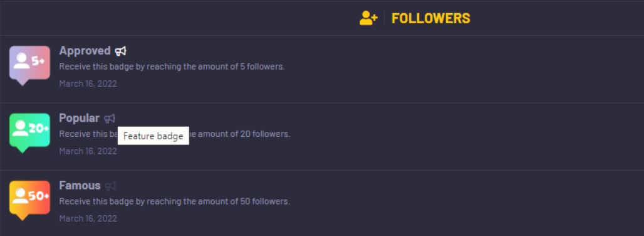Unfeature the Approved badge via its megaphone
This screenshot has height=236, width=644.
[121, 51]
